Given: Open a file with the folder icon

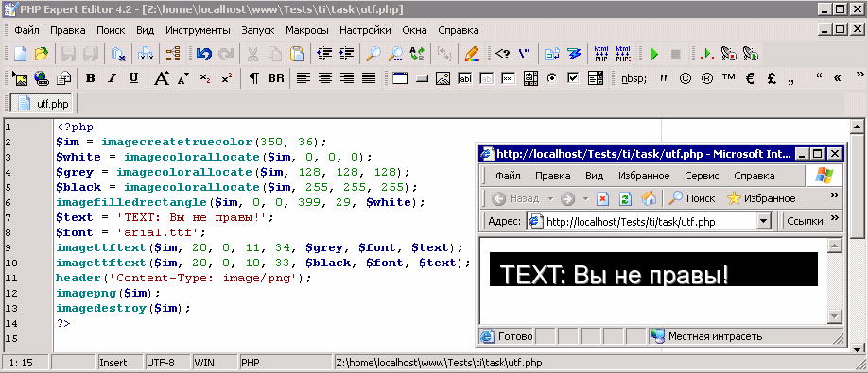Looking at the screenshot, I should pos(41,54).
